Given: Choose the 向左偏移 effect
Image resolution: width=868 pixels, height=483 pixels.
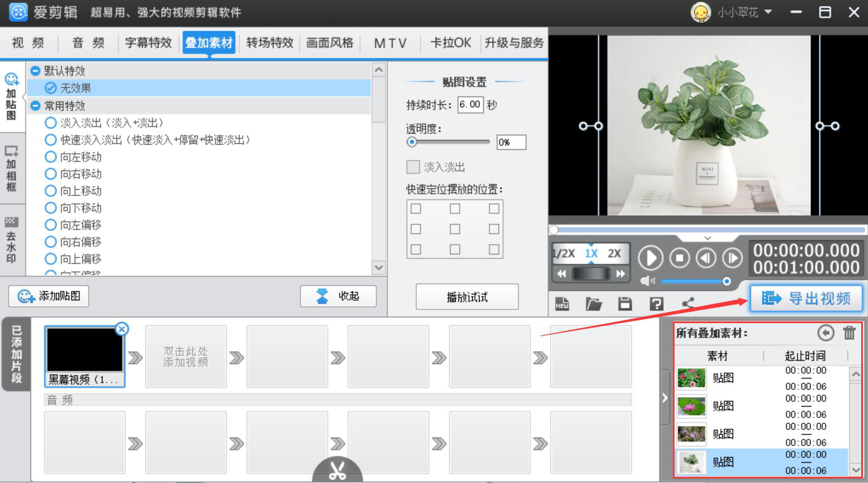Looking at the screenshot, I should click(x=50, y=224).
